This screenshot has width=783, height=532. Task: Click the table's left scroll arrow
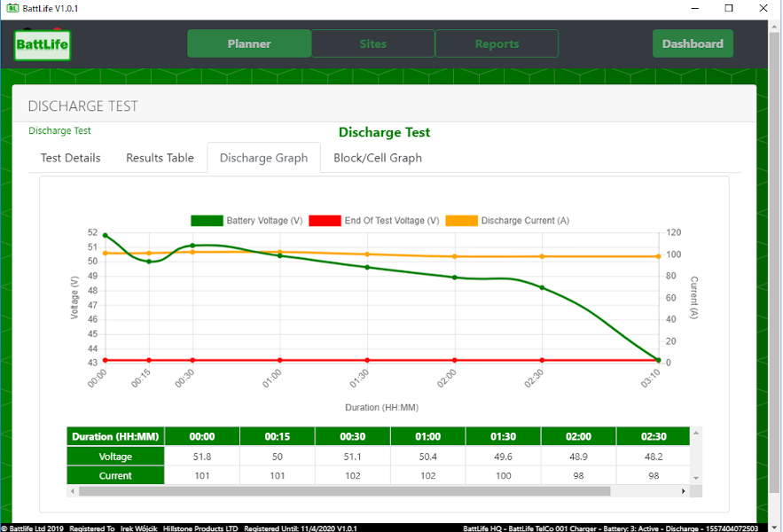pos(73,491)
